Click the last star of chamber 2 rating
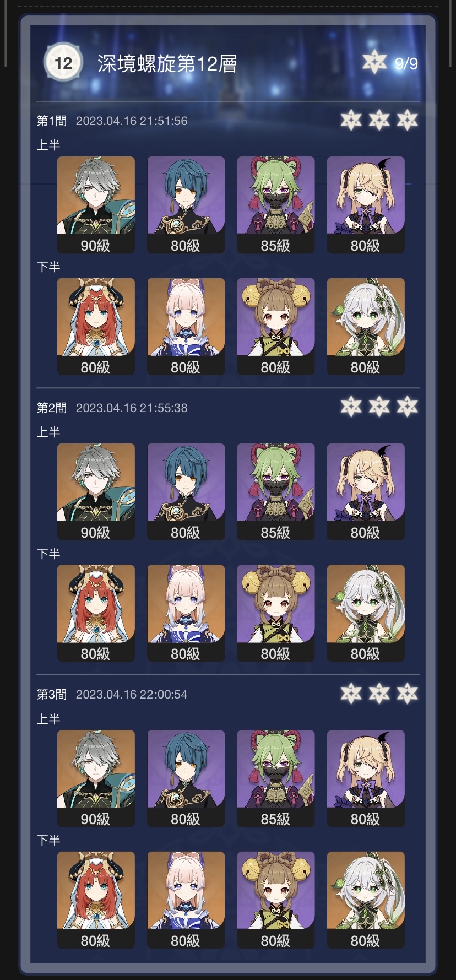This screenshot has height=980, width=456. 407,407
